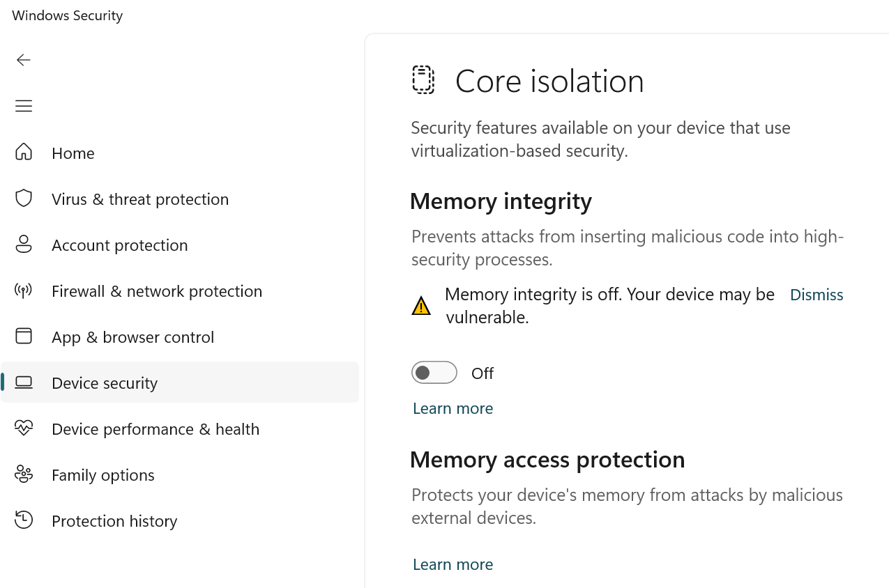Click the Home house icon
Image resolution: width=889 pixels, height=588 pixels.
[24, 153]
